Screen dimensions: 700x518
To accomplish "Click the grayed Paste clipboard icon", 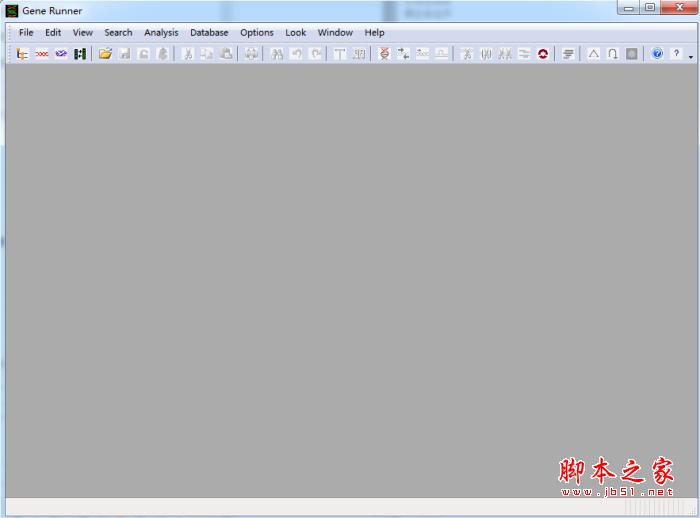I will click(226, 54).
